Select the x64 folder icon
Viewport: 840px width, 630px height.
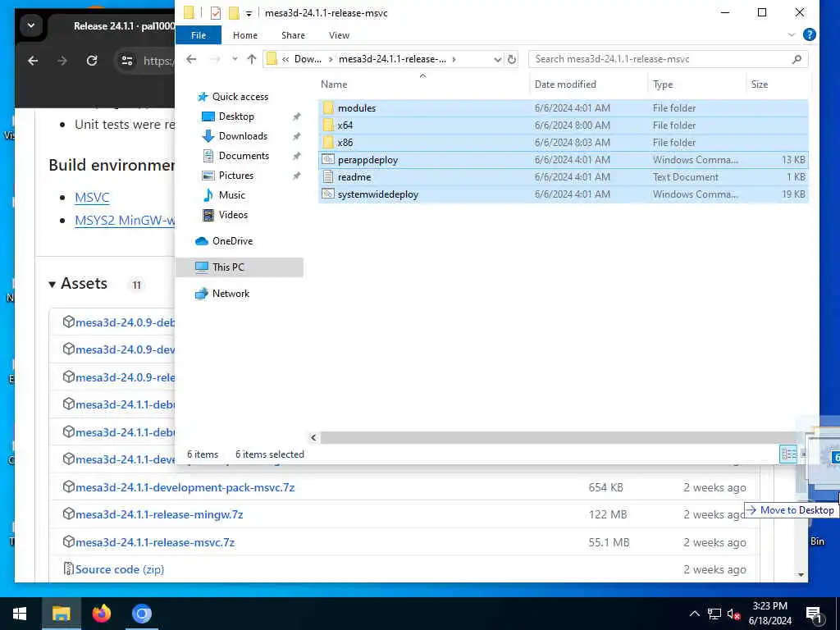(328, 126)
